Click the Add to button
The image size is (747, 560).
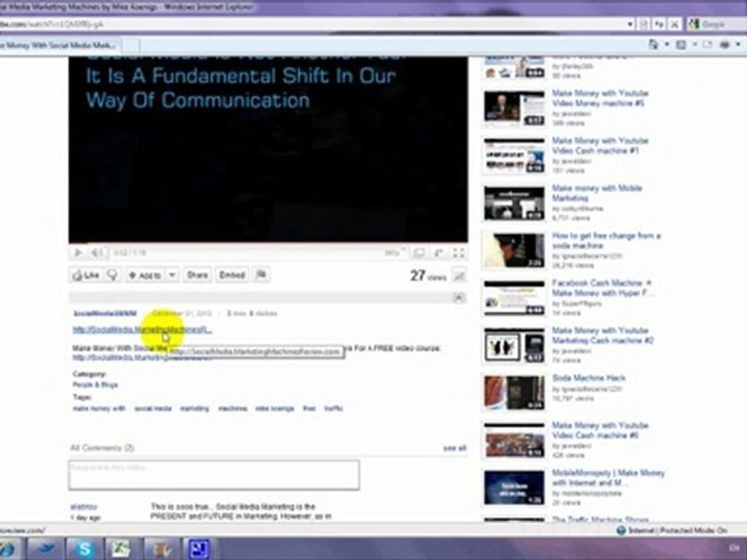coord(145,275)
